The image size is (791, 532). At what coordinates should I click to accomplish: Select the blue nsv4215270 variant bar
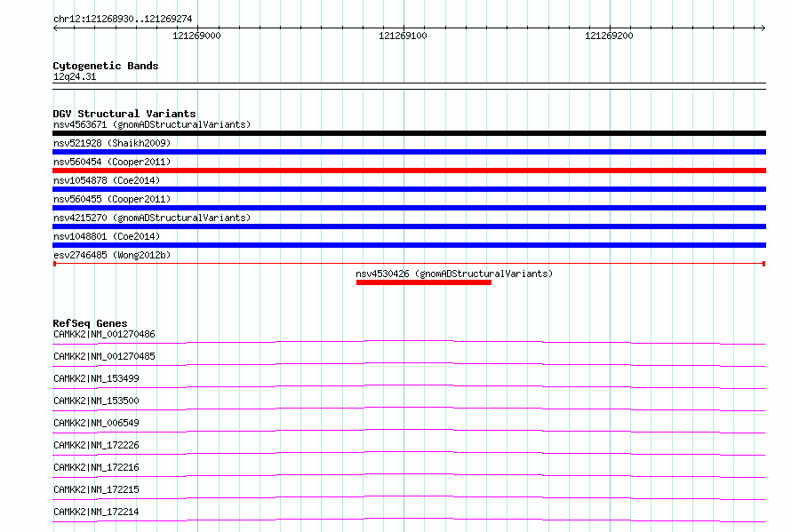[409, 226]
